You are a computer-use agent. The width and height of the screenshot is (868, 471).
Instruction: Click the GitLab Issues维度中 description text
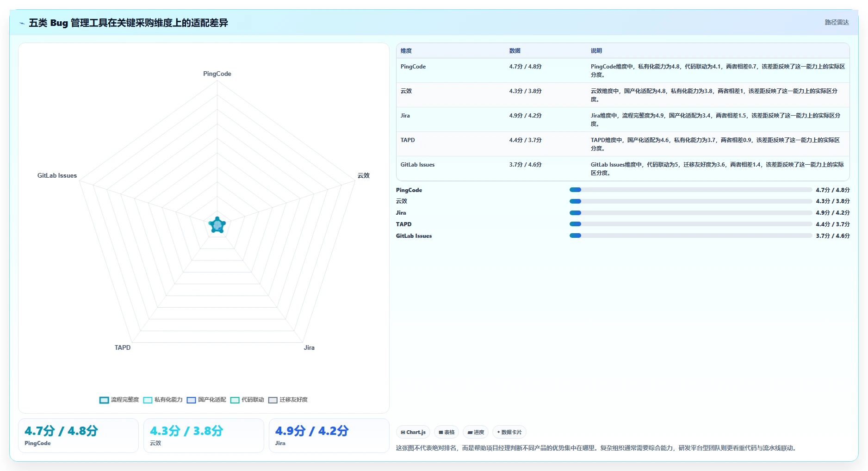pos(717,169)
